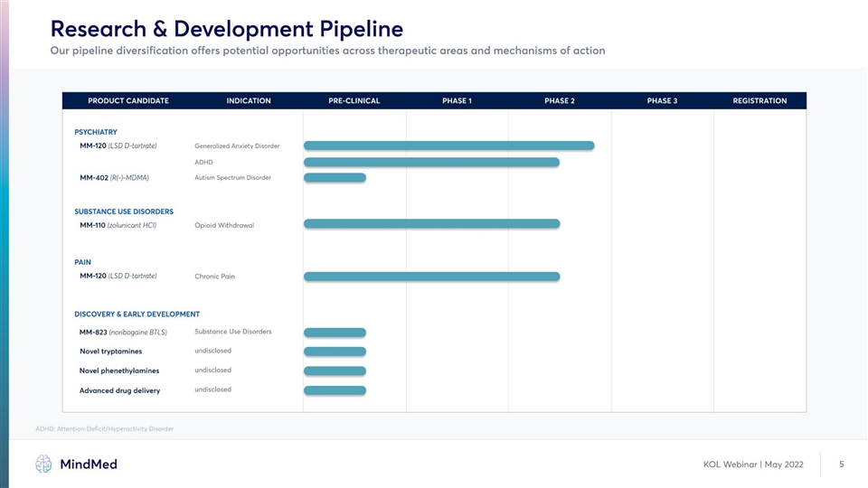Click the Autism Spectrum Disorder progress bar
Viewport: 868px width, 488px height.
335,177
